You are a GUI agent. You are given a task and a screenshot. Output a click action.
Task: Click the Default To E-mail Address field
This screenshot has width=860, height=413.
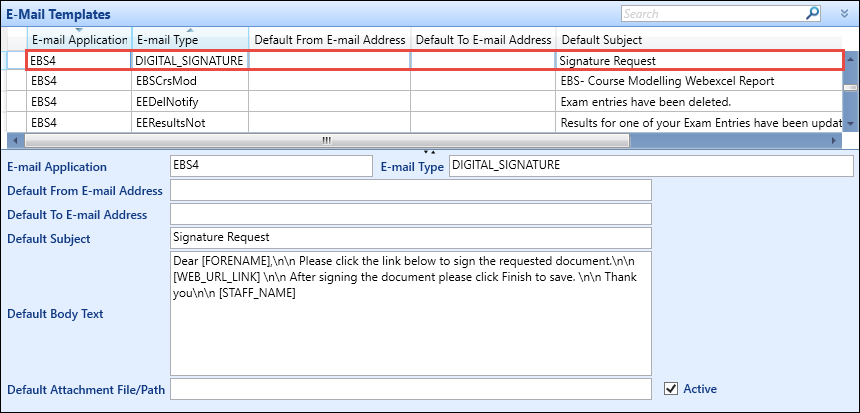pyautogui.click(x=411, y=214)
